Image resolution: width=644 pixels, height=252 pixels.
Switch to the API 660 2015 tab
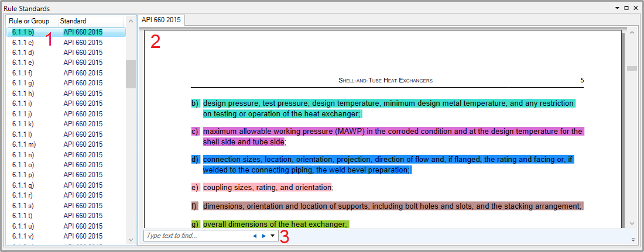161,20
